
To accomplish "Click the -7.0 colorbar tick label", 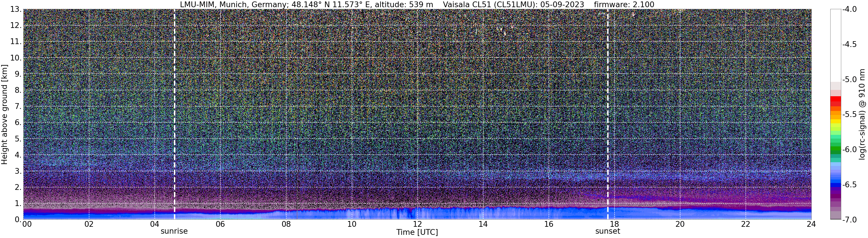I will pos(849,220).
